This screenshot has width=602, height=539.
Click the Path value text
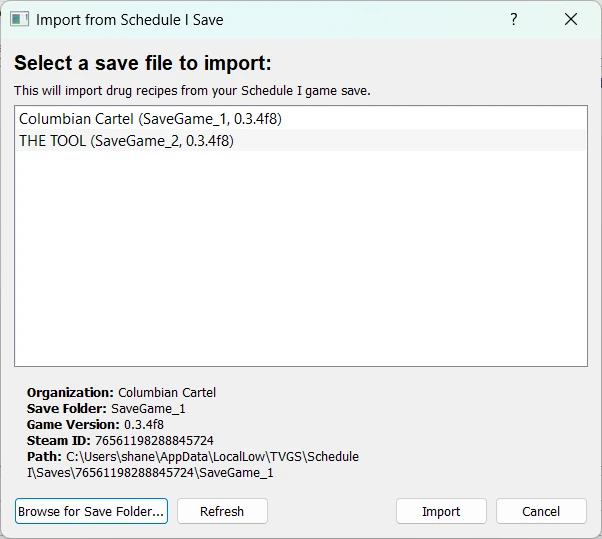point(193,465)
